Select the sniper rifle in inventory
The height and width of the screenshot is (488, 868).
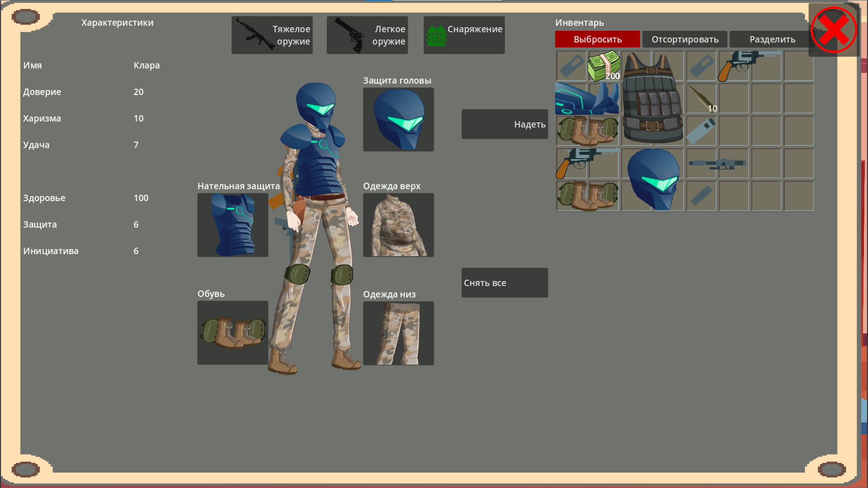pyautogui.click(x=717, y=164)
